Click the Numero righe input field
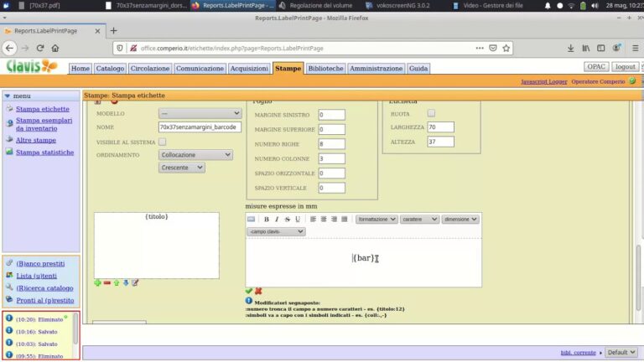Screen dimensions: 644x362 coord(331,144)
